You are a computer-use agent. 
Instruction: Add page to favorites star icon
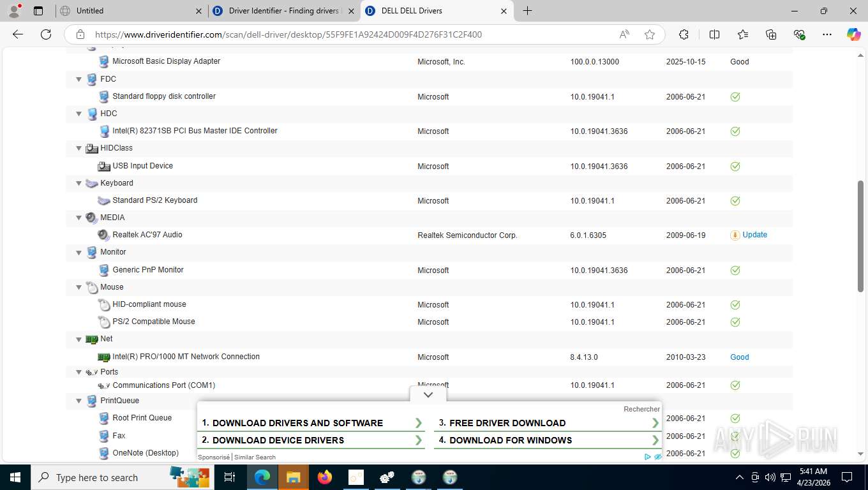point(650,34)
